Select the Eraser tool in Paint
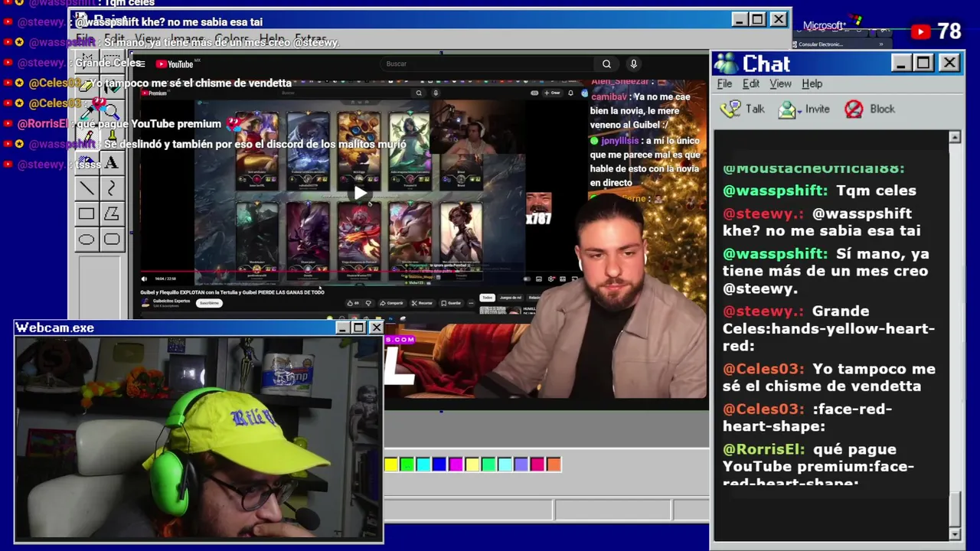This screenshot has width=980, height=551. pos(87,86)
